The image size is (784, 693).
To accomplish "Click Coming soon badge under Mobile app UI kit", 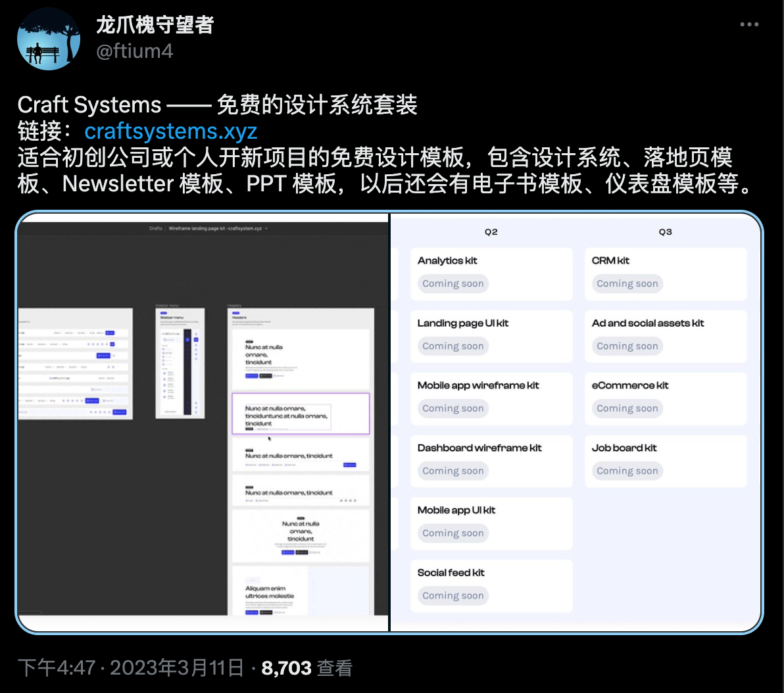I will [453, 533].
